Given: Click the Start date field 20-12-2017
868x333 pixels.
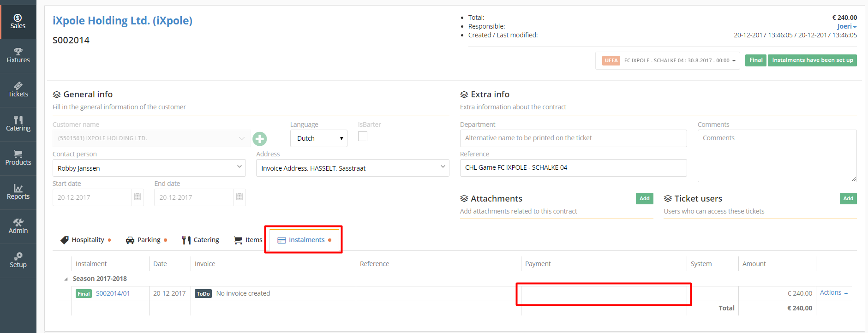Looking at the screenshot, I should pos(92,197).
